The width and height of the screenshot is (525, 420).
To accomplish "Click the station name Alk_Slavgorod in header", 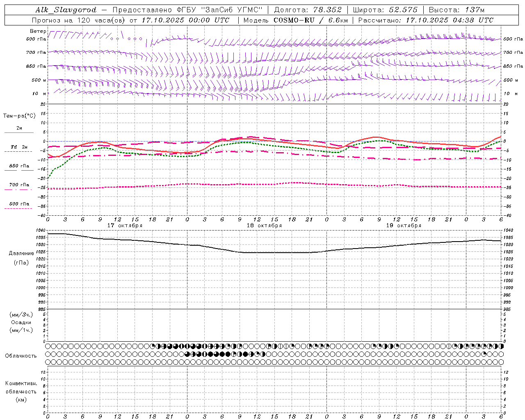I will click(66, 10).
